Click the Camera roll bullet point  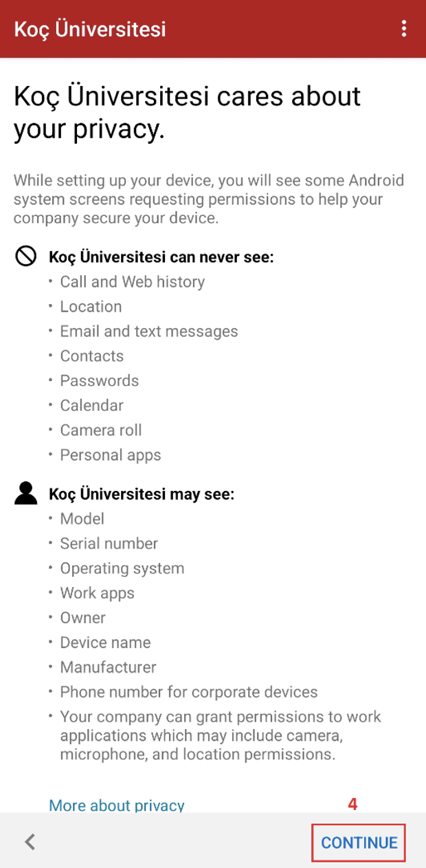coord(100,430)
